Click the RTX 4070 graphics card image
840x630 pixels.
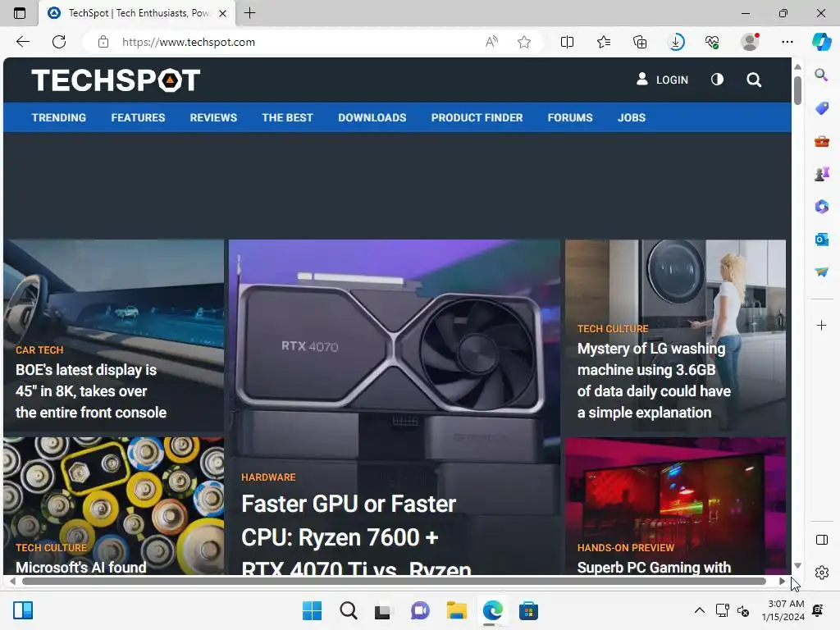click(x=395, y=348)
